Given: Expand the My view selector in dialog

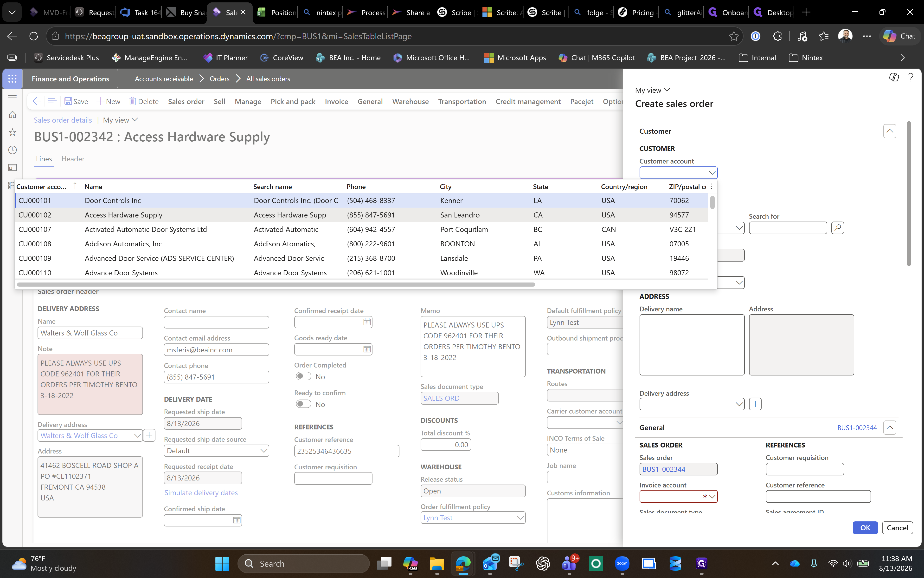Looking at the screenshot, I should 653,90.
